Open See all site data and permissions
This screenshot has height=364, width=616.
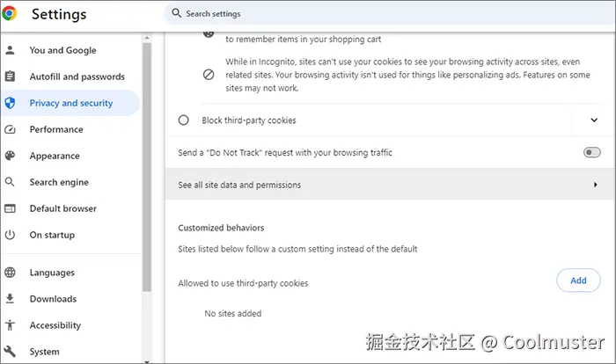tap(387, 186)
